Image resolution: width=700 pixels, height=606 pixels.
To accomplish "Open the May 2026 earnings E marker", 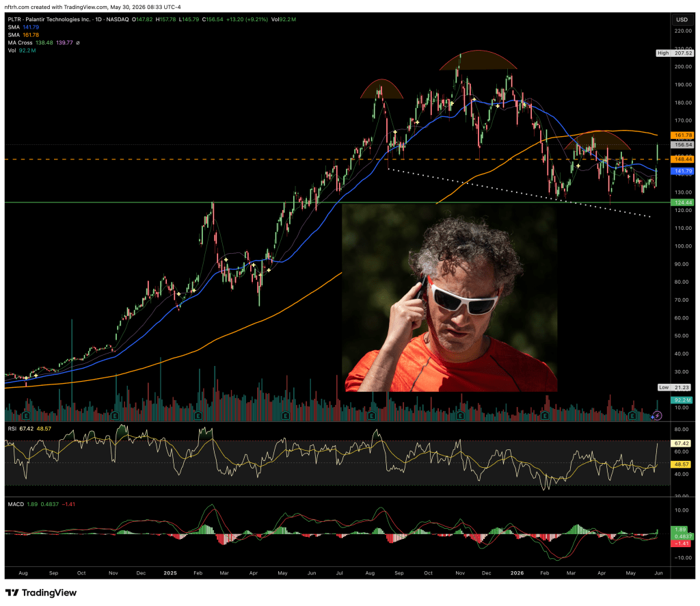I will click(x=632, y=417).
